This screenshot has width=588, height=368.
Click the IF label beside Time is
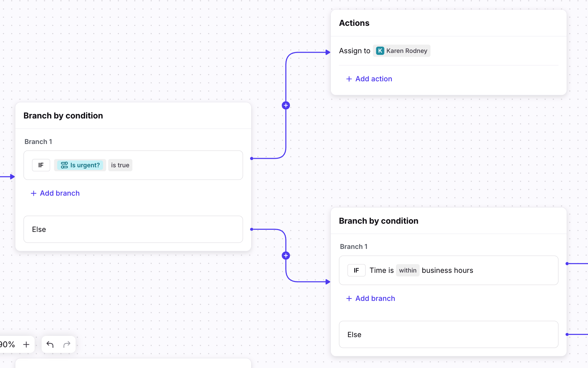tap(356, 270)
